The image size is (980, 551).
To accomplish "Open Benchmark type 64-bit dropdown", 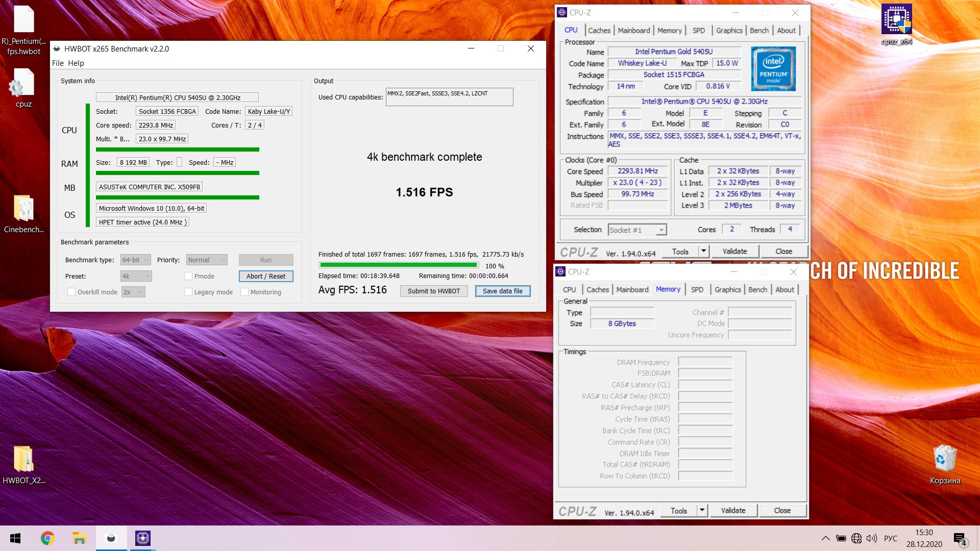I will 135,260.
